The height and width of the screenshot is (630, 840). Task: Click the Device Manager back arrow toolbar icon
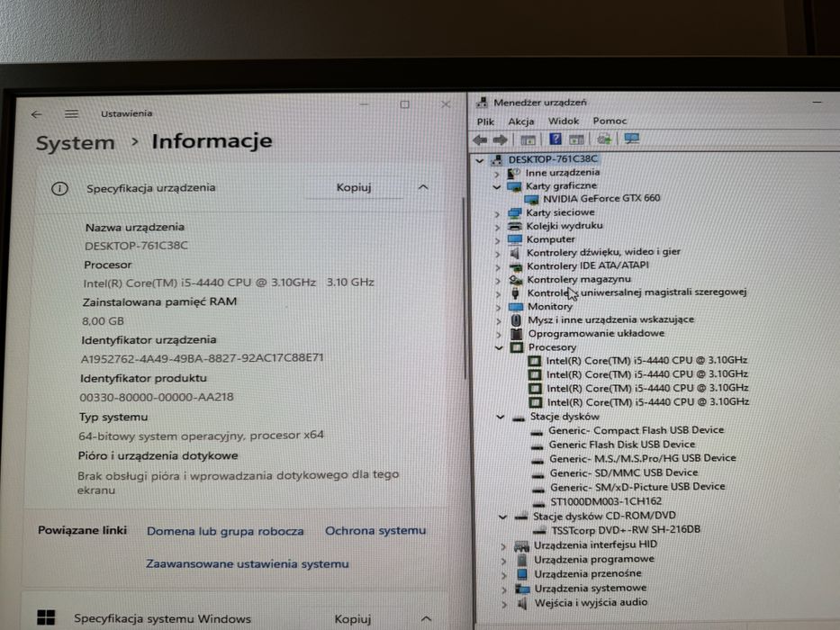(480, 139)
